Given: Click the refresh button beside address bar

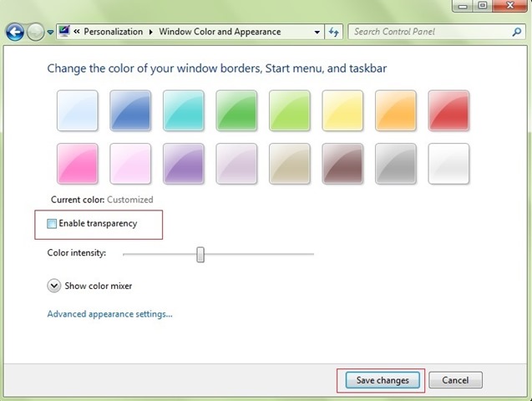Looking at the screenshot, I should [334, 33].
